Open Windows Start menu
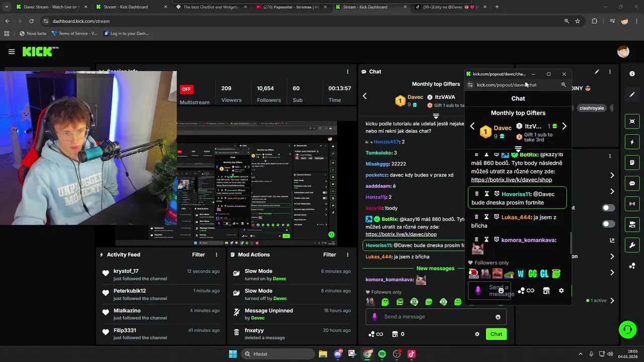Viewport: 644px width, 362px height. pos(233,354)
